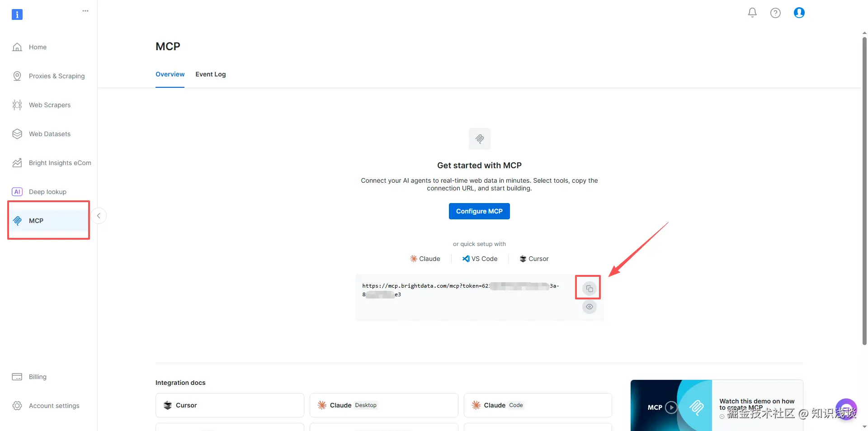Open the chat support bubble
Image resolution: width=868 pixels, height=431 pixels.
(x=846, y=409)
